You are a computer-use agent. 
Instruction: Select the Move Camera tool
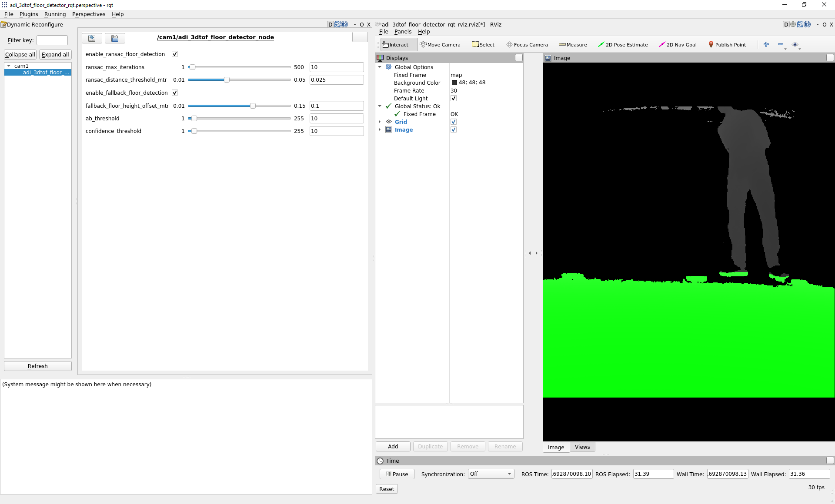(440, 45)
